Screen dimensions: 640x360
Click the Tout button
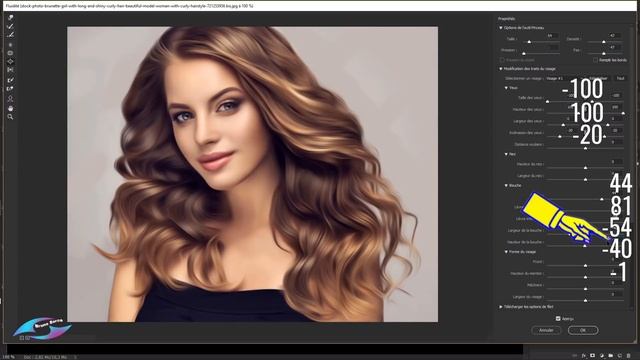620,78
